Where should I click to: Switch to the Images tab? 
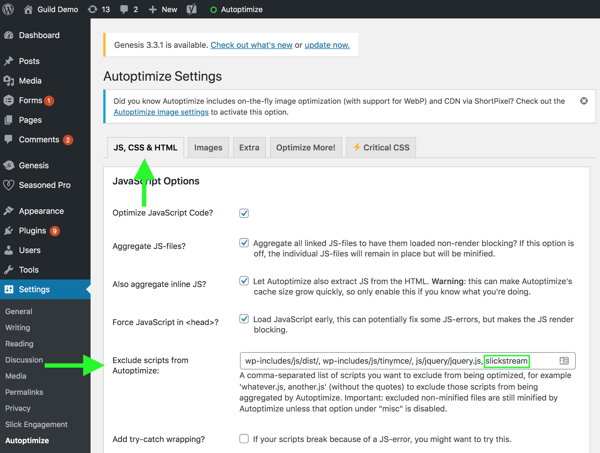pos(208,148)
